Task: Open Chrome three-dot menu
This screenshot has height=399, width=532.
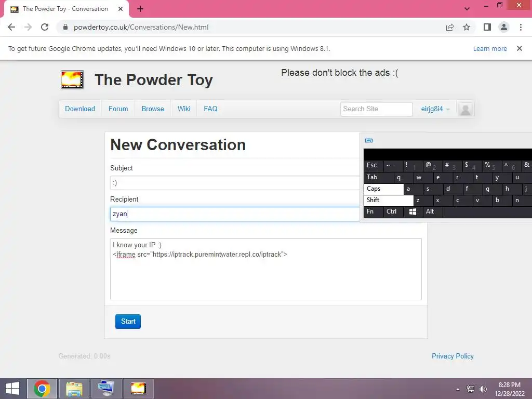Action: click(521, 27)
